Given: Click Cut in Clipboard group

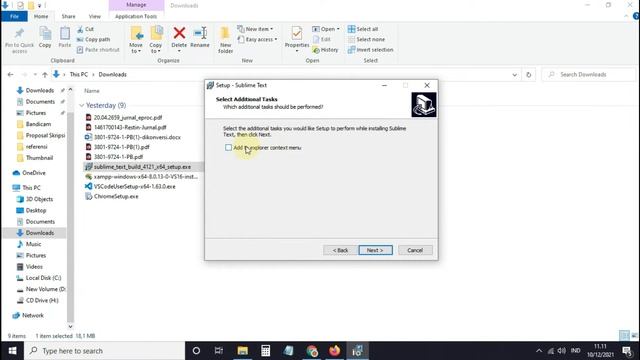Looking at the screenshot, I should click(x=85, y=29).
